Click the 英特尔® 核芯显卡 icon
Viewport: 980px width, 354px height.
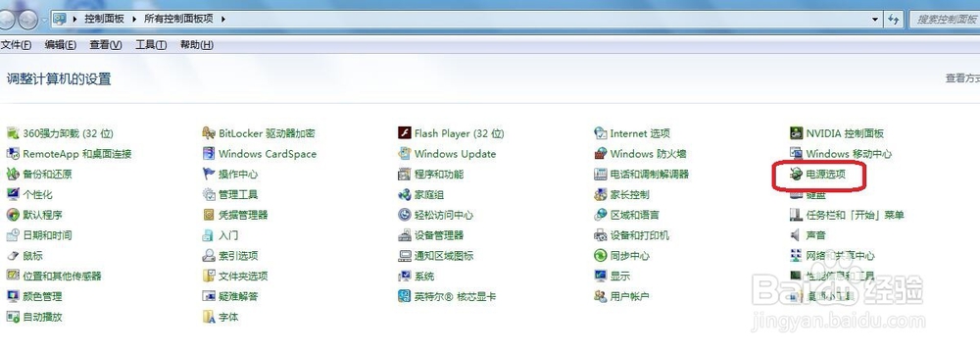coord(405,296)
